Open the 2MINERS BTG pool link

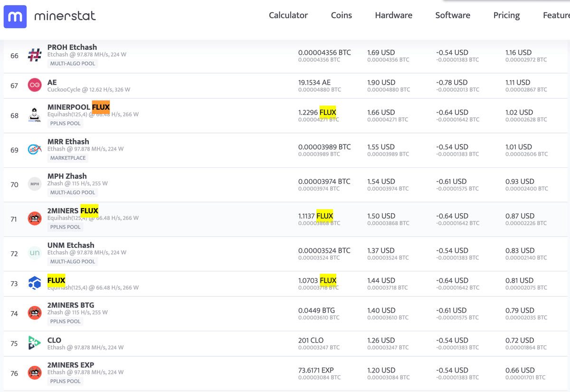[71, 305]
